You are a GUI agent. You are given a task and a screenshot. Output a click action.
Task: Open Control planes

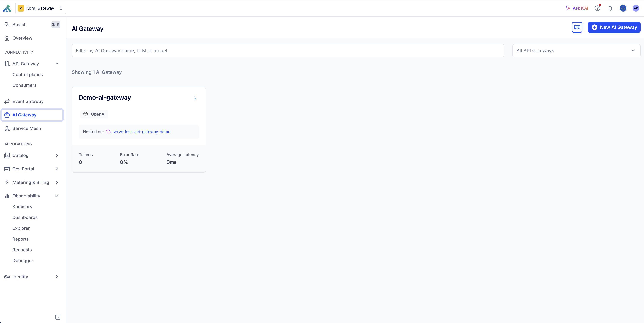(x=27, y=75)
